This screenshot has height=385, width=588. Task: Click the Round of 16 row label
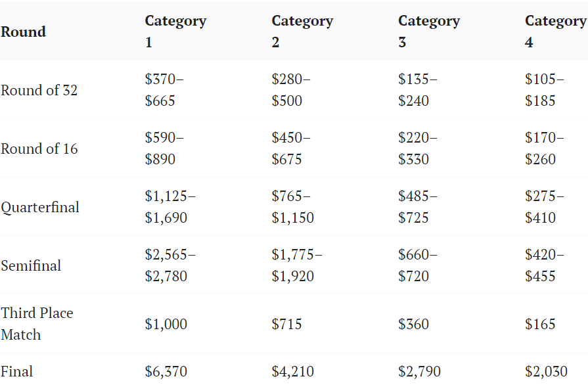39,148
